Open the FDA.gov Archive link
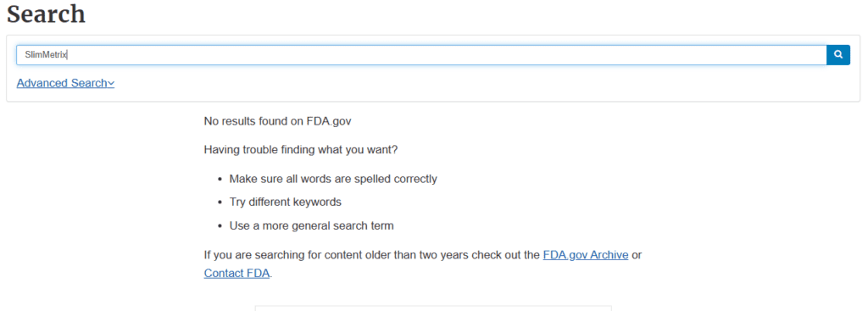This screenshot has height=311, width=868. point(586,255)
